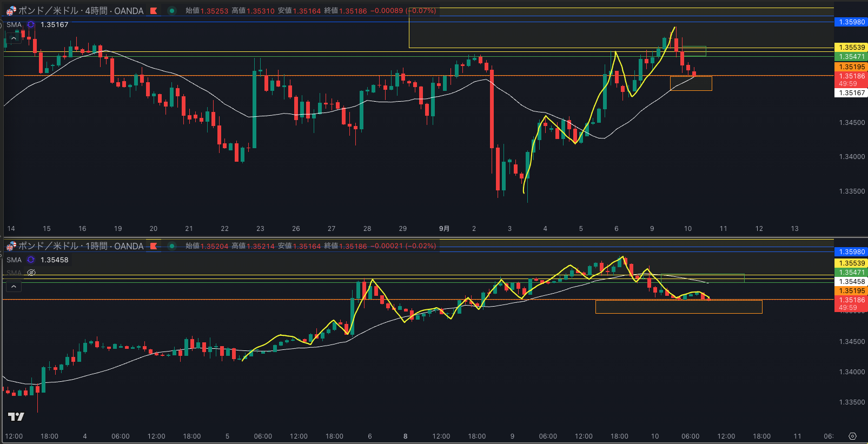Click the white 1.35167 SMA price label on the 4-hour chart
This screenshot has height=444, width=868.
click(851, 93)
